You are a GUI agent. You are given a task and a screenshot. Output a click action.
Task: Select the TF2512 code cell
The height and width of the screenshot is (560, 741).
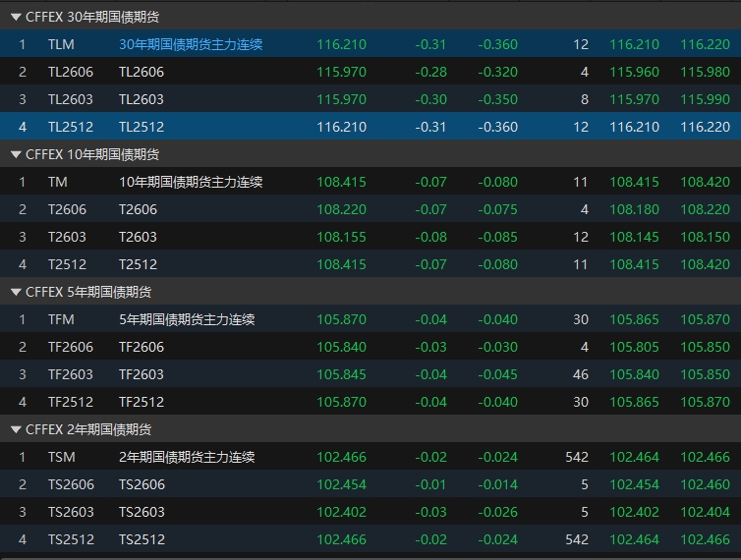[x=71, y=402]
